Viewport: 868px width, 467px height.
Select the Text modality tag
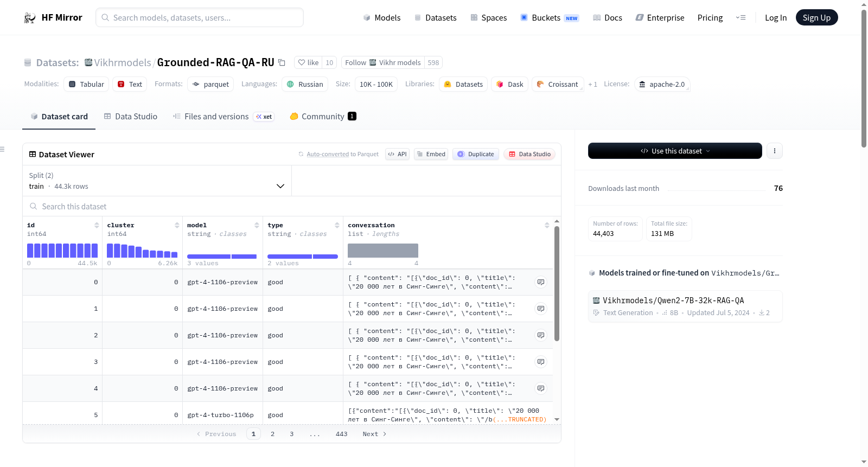click(130, 84)
